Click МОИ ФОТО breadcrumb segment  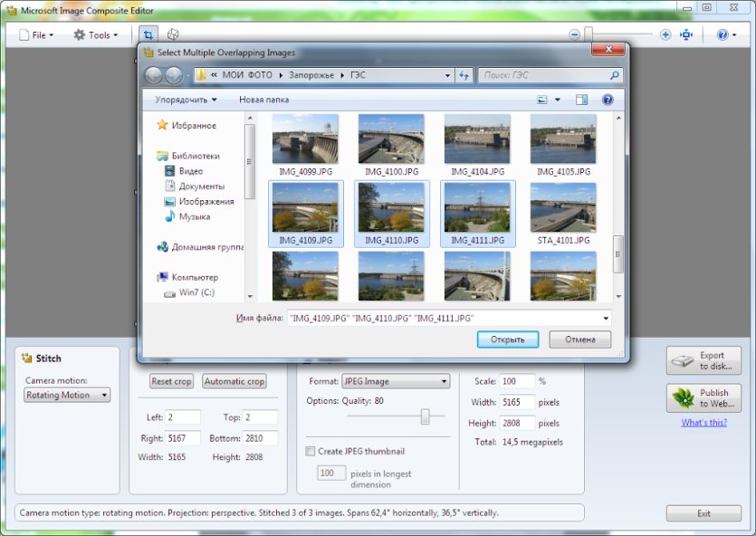[247, 75]
